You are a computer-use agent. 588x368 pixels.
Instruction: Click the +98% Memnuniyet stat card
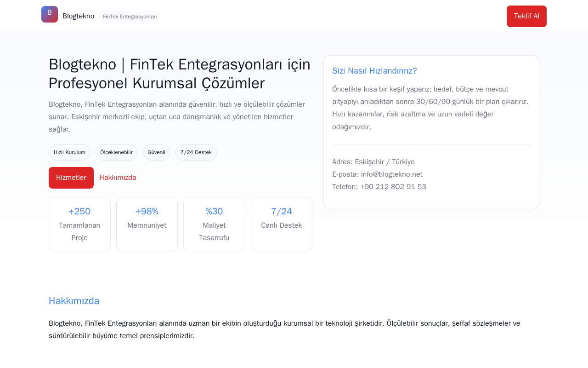pyautogui.click(x=147, y=224)
